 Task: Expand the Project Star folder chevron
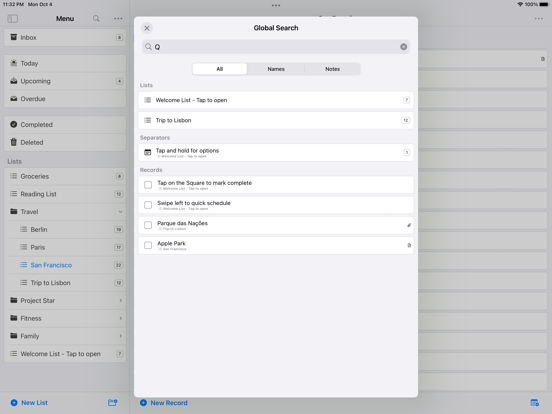pos(120,301)
